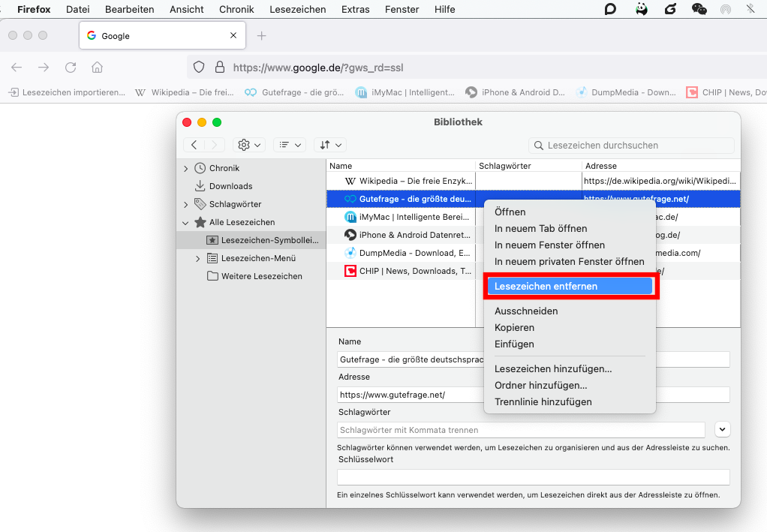The width and height of the screenshot is (767, 532).
Task: Click the padlock site info icon
Action: coord(220,67)
